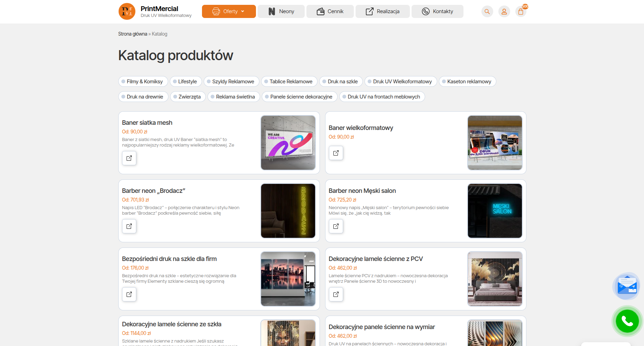Open the blue email envelope widget
Image resolution: width=644 pixels, height=346 pixels.
[x=627, y=286]
